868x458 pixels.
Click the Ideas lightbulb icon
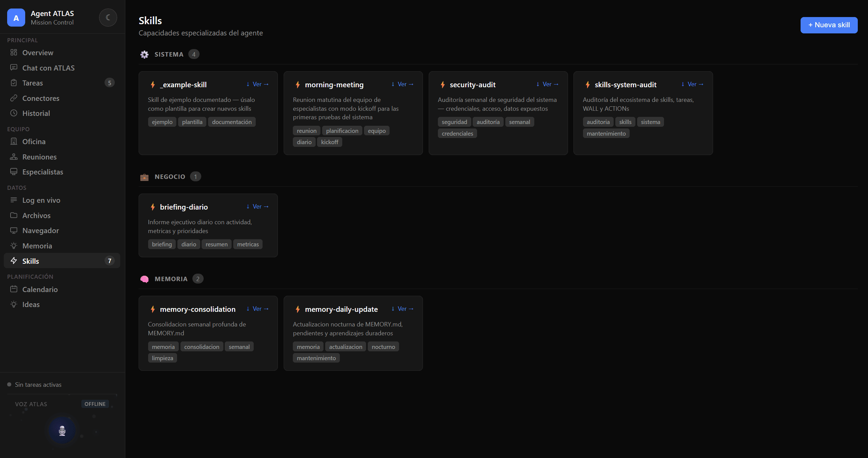click(x=14, y=304)
